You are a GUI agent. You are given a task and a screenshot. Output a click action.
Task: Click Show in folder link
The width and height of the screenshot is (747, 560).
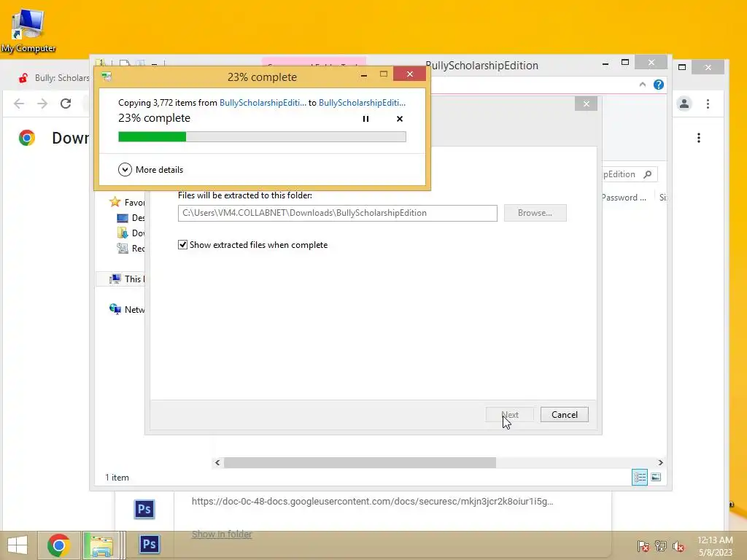[222, 534]
